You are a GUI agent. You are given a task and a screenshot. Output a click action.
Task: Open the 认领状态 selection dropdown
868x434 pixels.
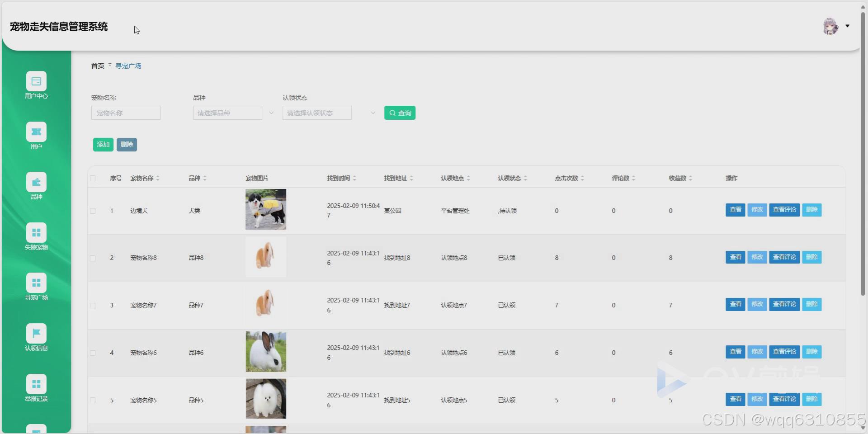317,113
